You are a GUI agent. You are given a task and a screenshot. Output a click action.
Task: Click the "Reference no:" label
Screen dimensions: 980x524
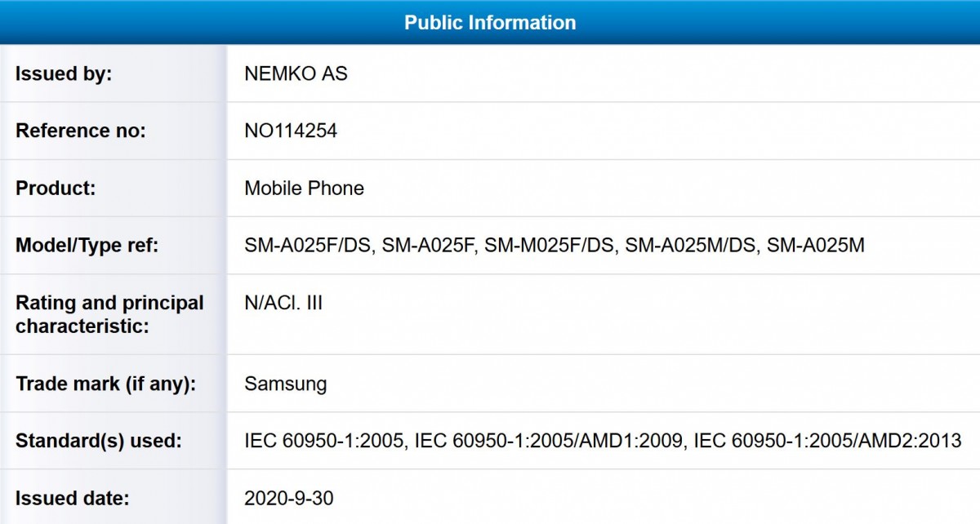point(81,131)
